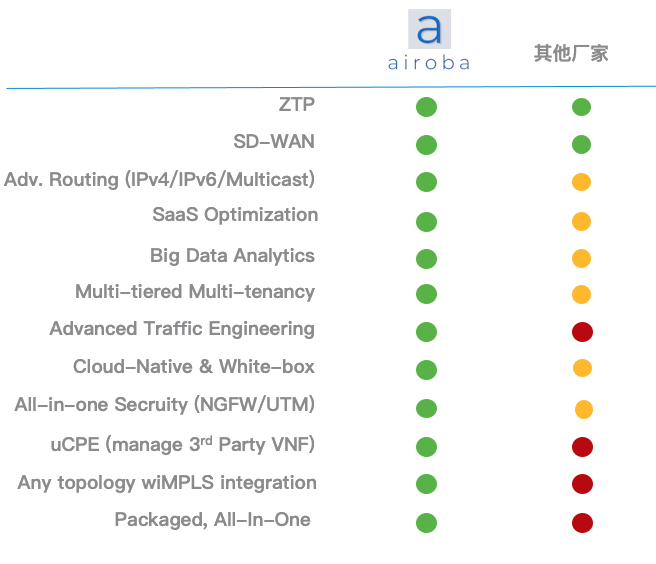656x564 pixels.
Task: Click the yellow dot for Multi-tiered Multi-tenancy
Action: click(581, 295)
